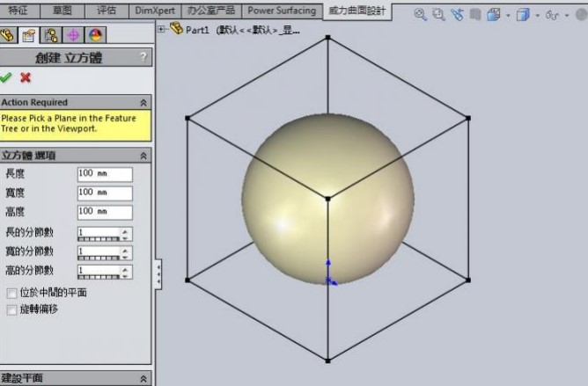Expand the Part1 tree node
This screenshot has height=386, width=588.
pyautogui.click(x=161, y=29)
